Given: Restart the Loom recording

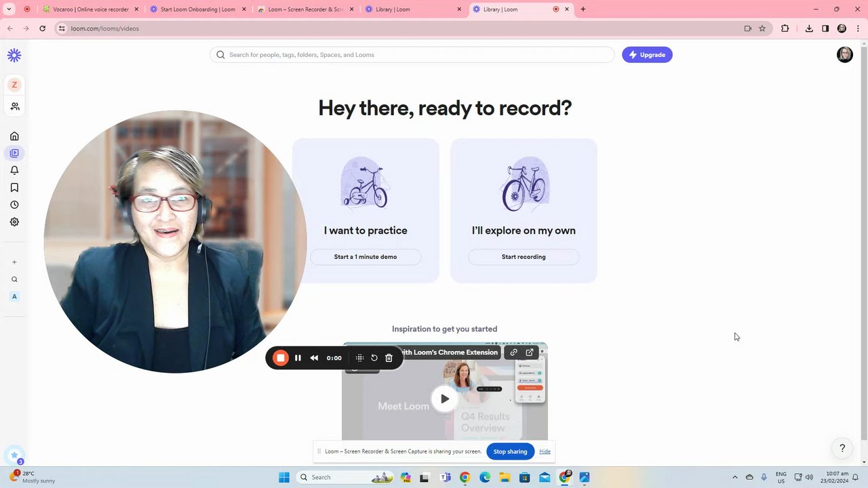Looking at the screenshot, I should (x=374, y=358).
